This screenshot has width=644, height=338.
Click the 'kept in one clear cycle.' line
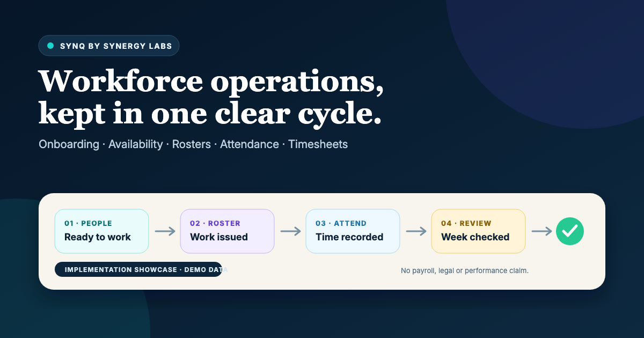pyautogui.click(x=210, y=114)
